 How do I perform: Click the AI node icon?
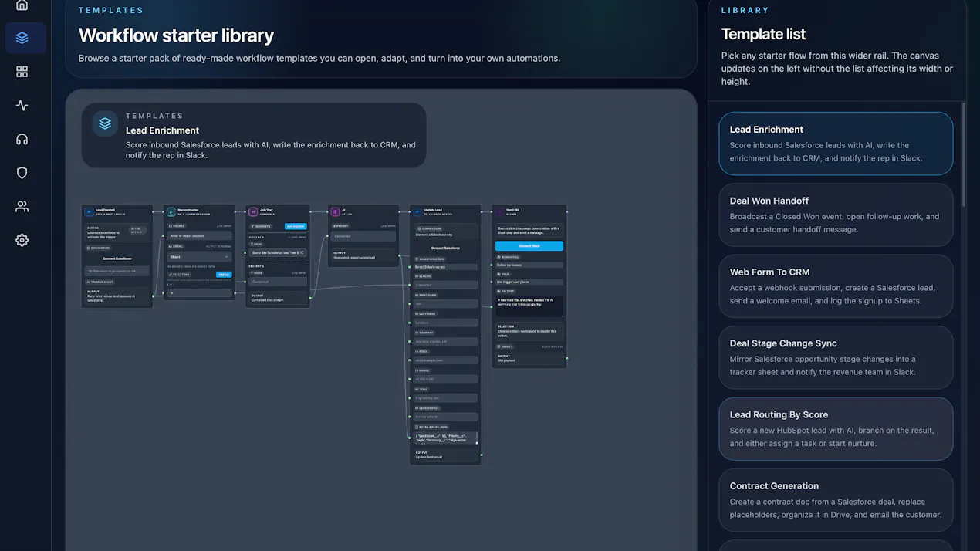[x=335, y=211]
